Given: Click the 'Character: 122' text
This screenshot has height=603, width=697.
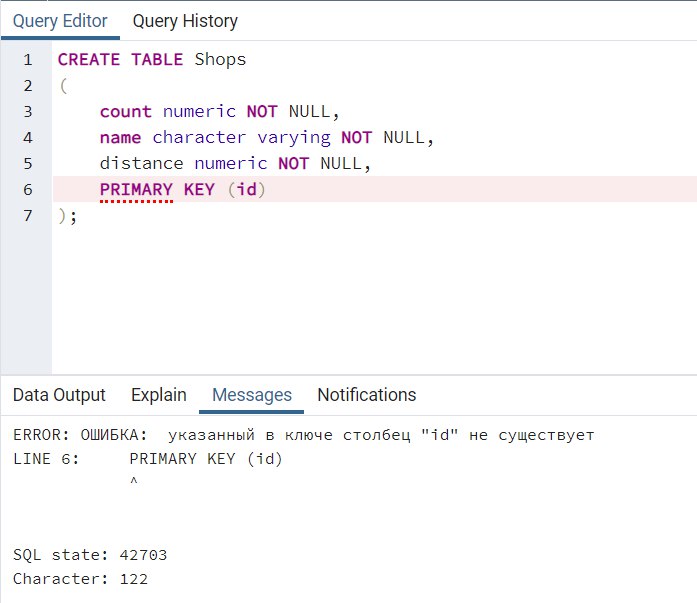Looking at the screenshot, I should point(80,579).
